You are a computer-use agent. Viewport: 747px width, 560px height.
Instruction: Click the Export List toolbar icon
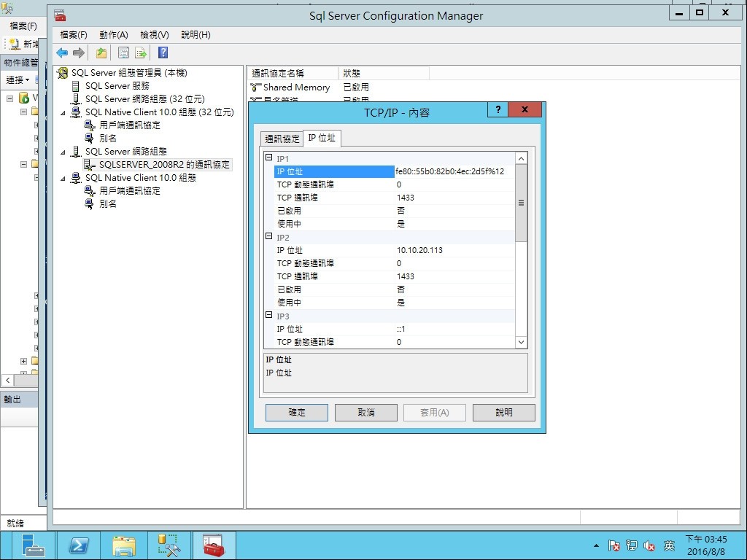point(141,52)
